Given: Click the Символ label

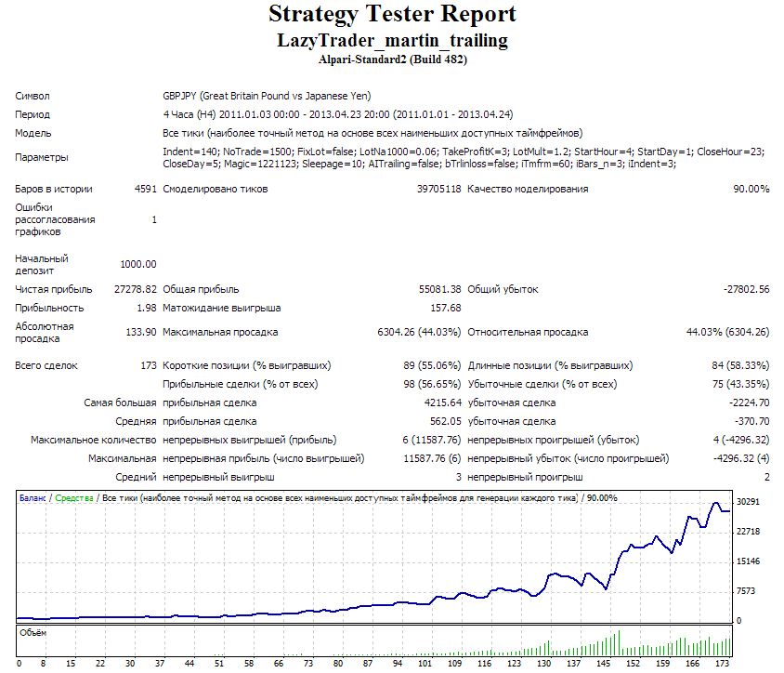Looking at the screenshot, I should (32, 96).
